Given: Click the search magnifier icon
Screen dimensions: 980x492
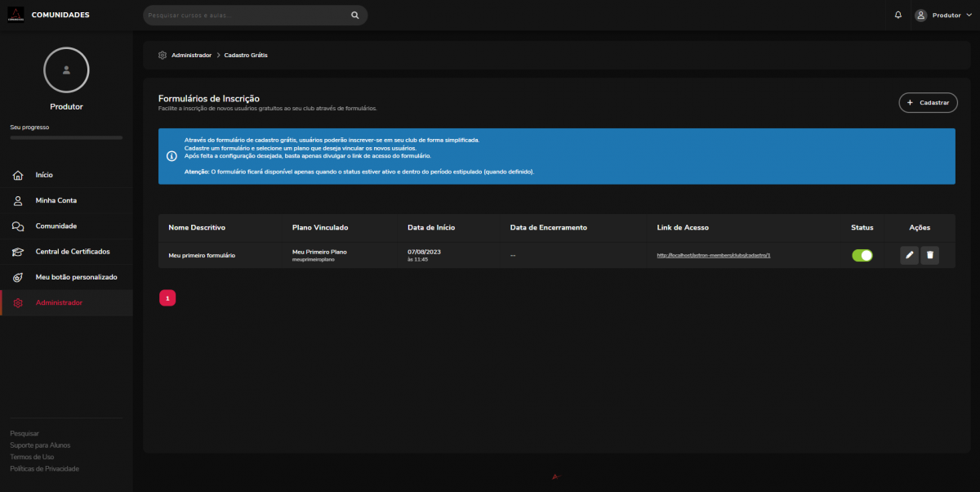Looking at the screenshot, I should 354,15.
